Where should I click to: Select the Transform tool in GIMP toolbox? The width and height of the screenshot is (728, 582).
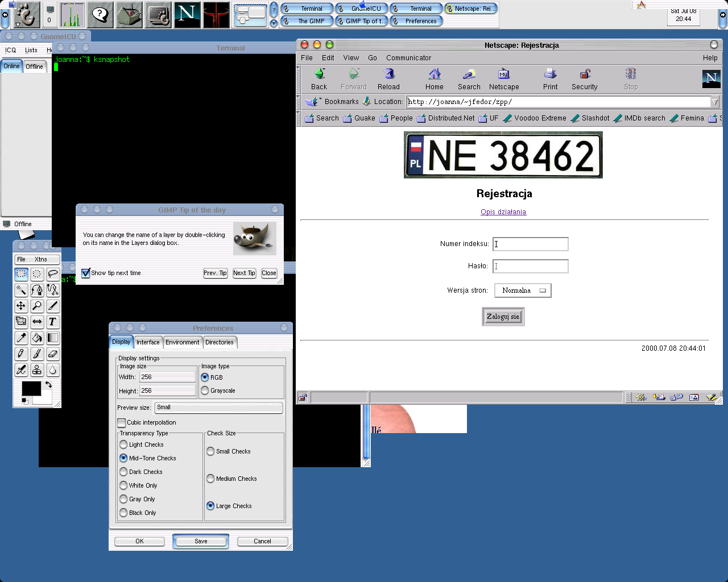[x=21, y=322]
